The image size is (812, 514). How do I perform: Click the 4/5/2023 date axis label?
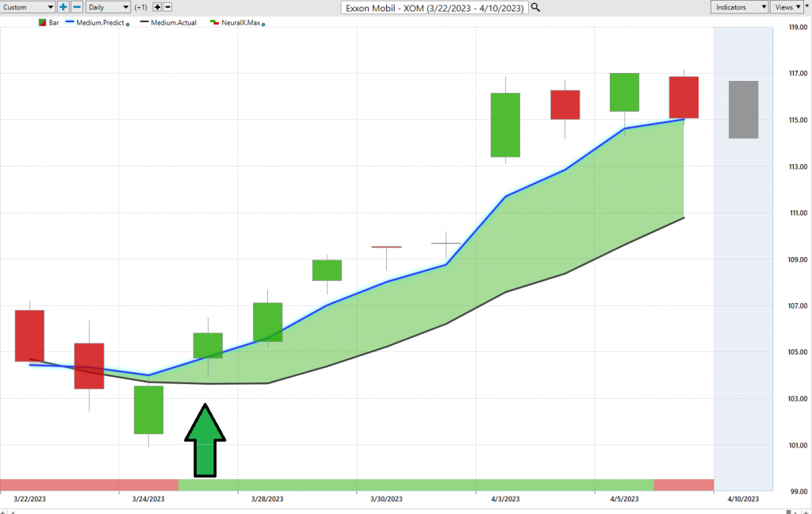(x=625, y=499)
